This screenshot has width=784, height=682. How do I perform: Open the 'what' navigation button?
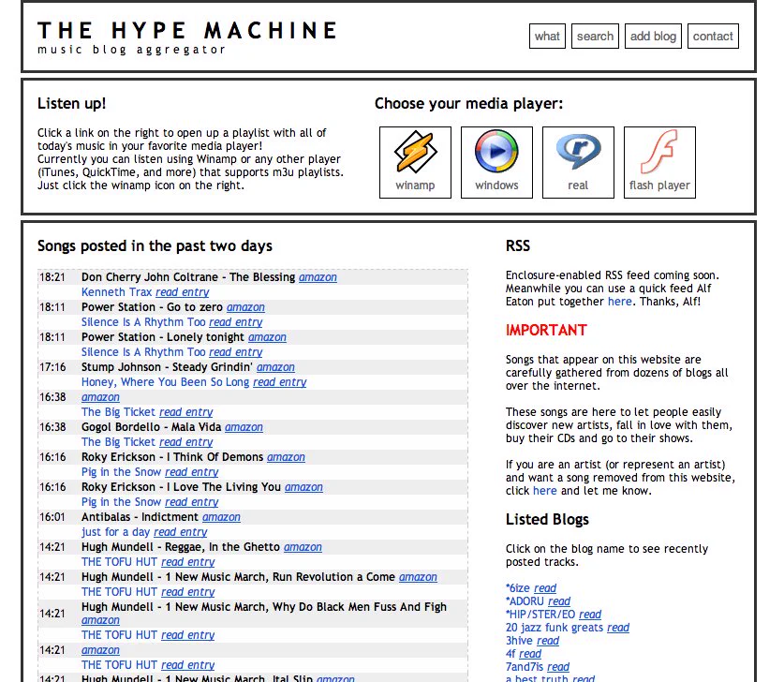click(547, 36)
